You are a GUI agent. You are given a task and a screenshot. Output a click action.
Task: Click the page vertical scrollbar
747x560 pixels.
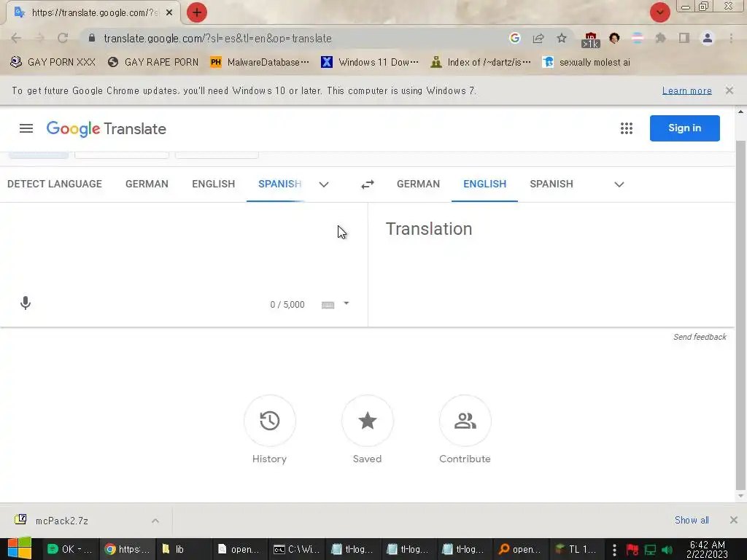pos(740,314)
